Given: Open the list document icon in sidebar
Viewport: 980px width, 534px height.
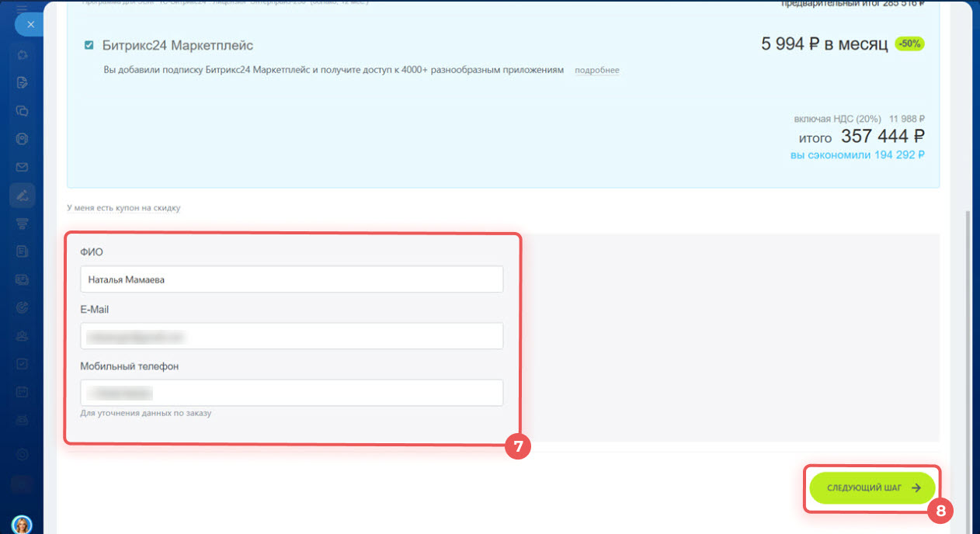Looking at the screenshot, I should click(22, 251).
